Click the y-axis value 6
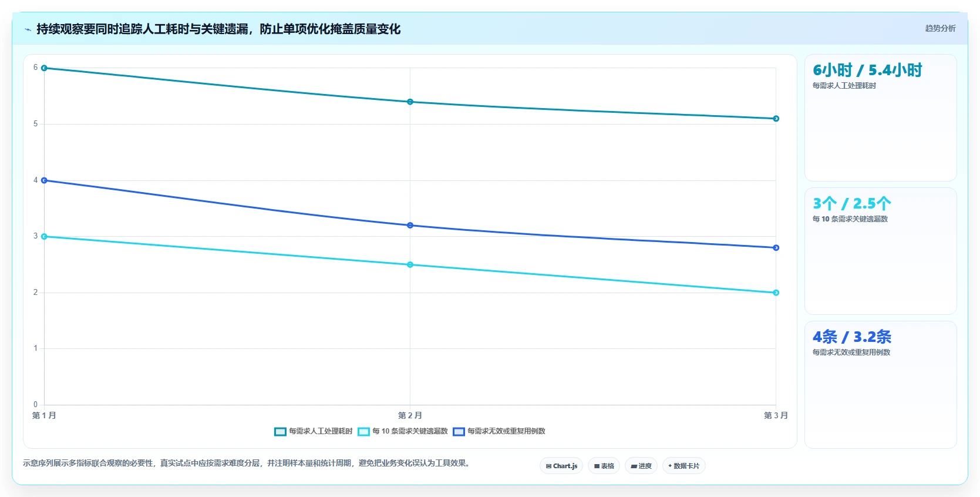 (35, 68)
